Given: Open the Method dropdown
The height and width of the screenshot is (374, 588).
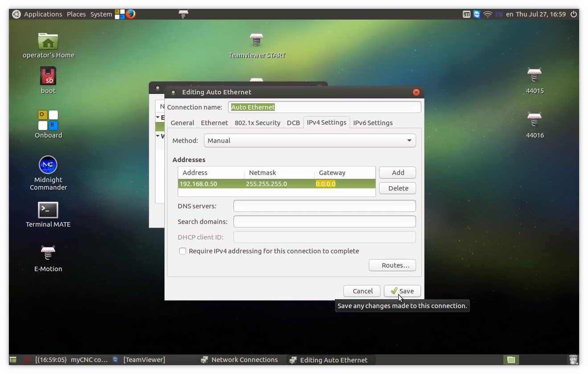Looking at the screenshot, I should click(x=310, y=141).
